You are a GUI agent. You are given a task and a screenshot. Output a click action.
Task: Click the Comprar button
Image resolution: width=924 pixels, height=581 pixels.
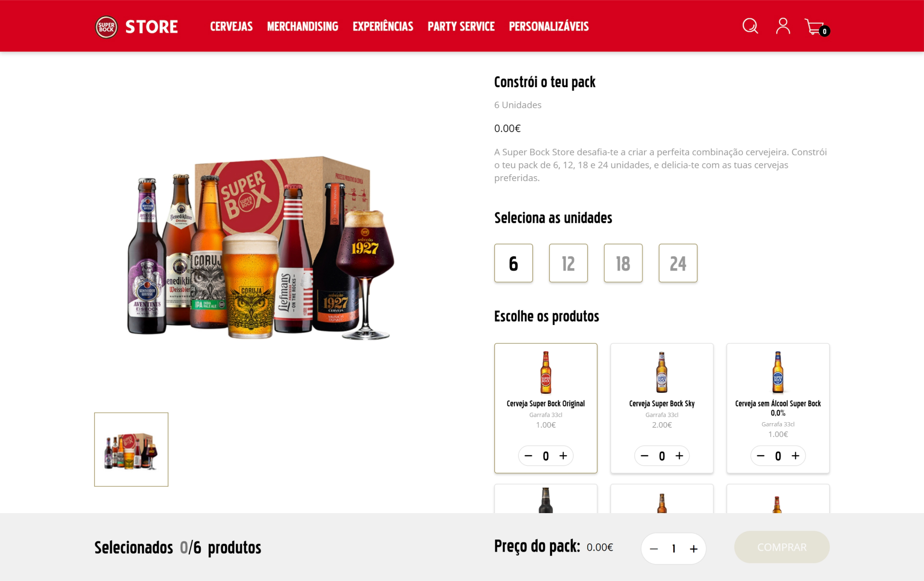(x=782, y=547)
